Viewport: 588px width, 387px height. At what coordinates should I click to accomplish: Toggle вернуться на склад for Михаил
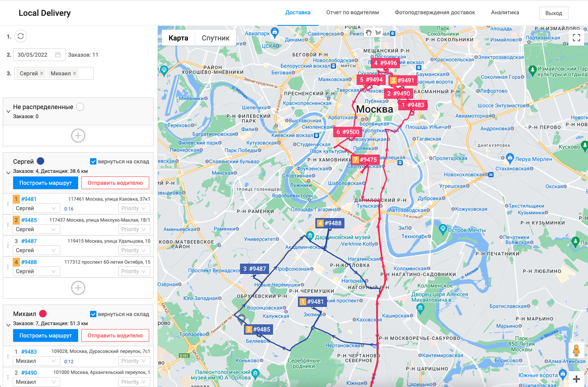pos(93,314)
